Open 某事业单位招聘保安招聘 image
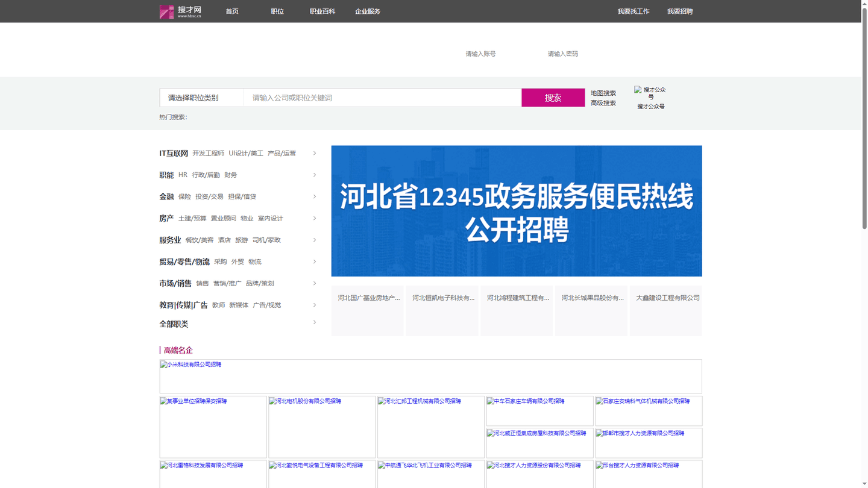 (213, 427)
